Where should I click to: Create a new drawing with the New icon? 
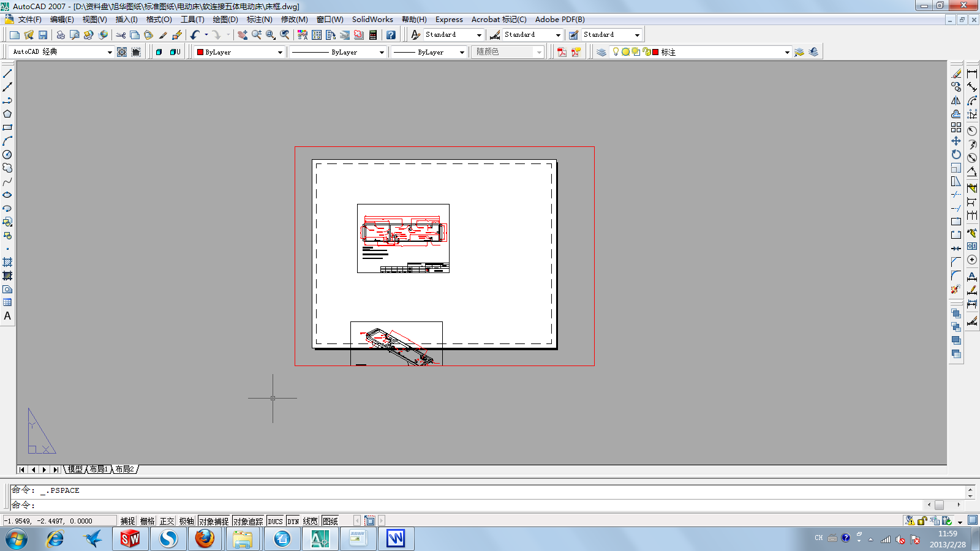[x=15, y=35]
